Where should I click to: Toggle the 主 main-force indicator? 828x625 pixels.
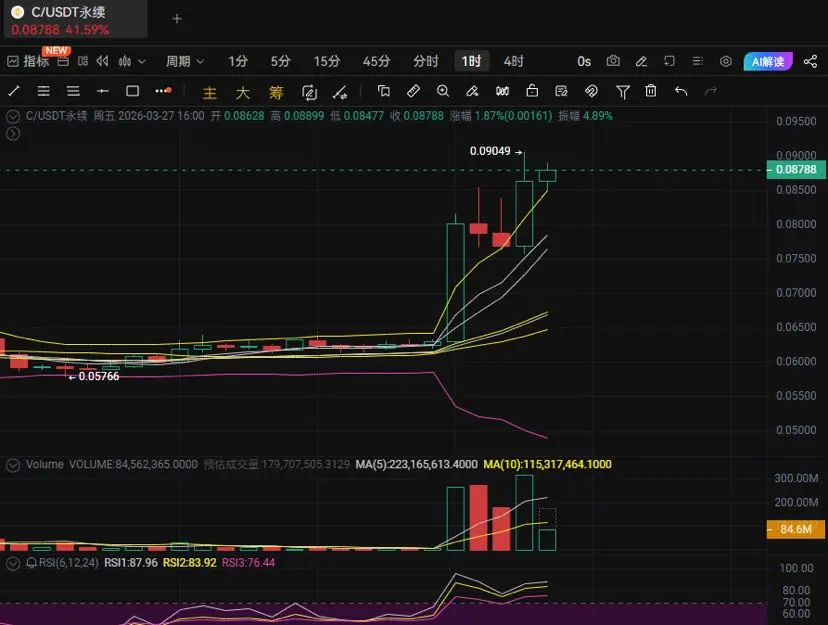click(x=210, y=93)
